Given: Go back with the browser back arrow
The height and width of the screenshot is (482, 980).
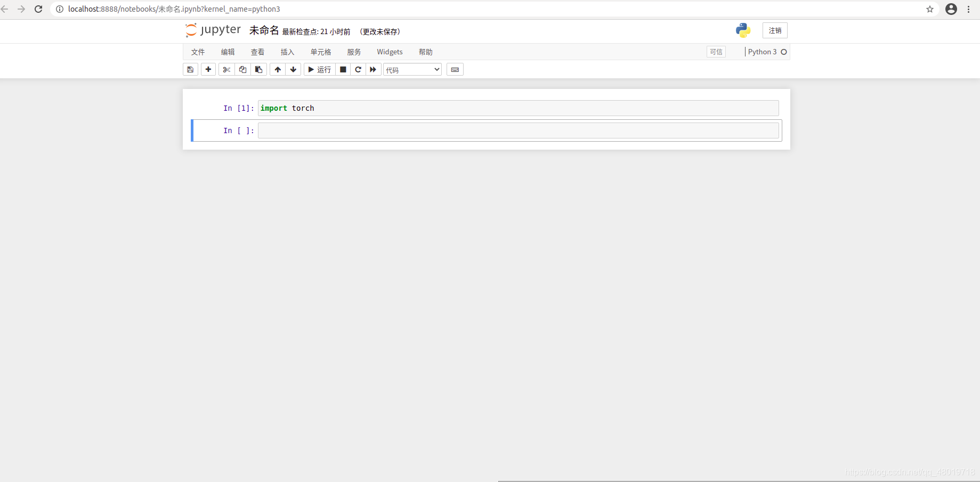Looking at the screenshot, I should pyautogui.click(x=5, y=9).
